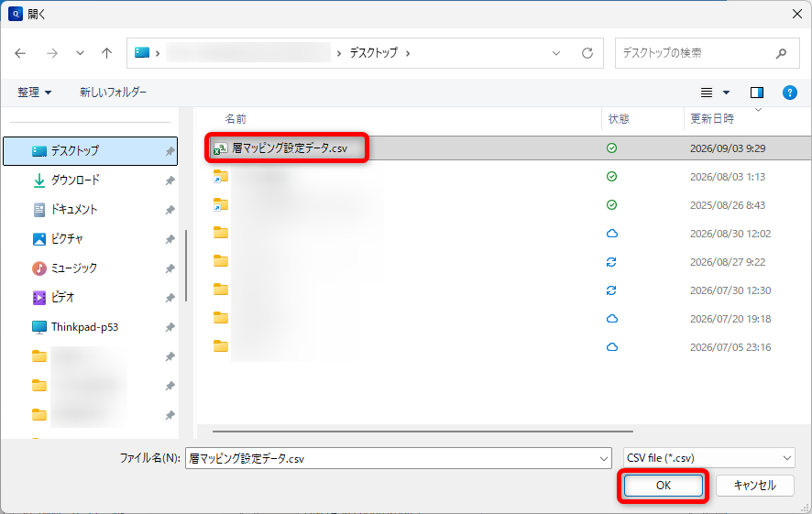Select 層マッピング設定データ.csv file
This screenshot has height=514, width=812.
coord(290,148)
